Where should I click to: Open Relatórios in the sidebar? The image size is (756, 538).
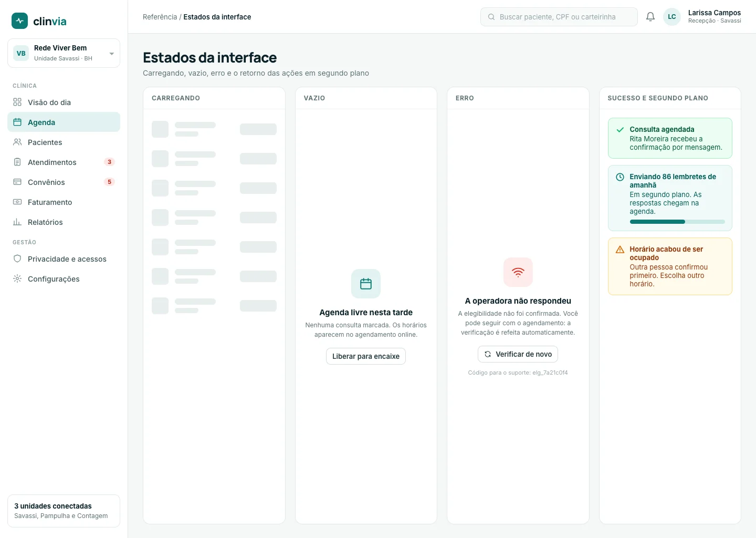point(64,222)
